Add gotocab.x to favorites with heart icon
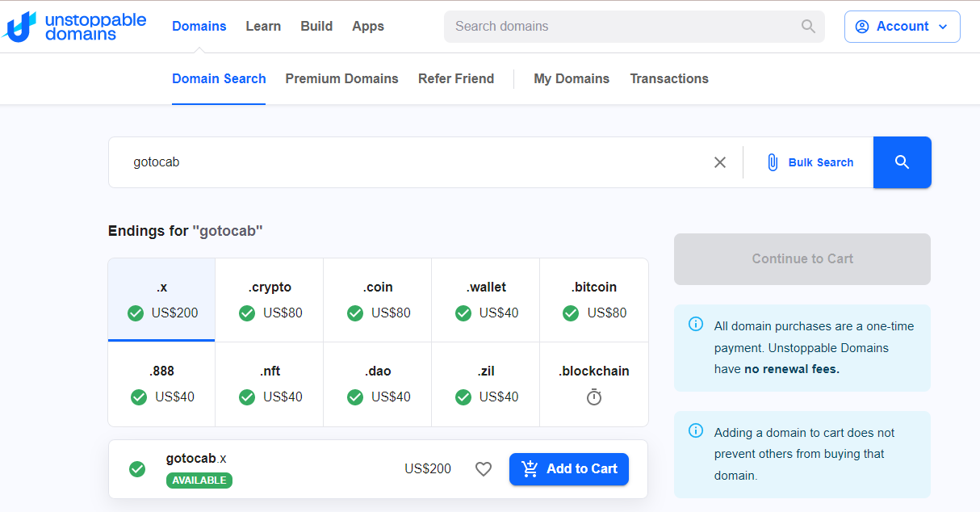The image size is (980, 512). pyautogui.click(x=484, y=469)
